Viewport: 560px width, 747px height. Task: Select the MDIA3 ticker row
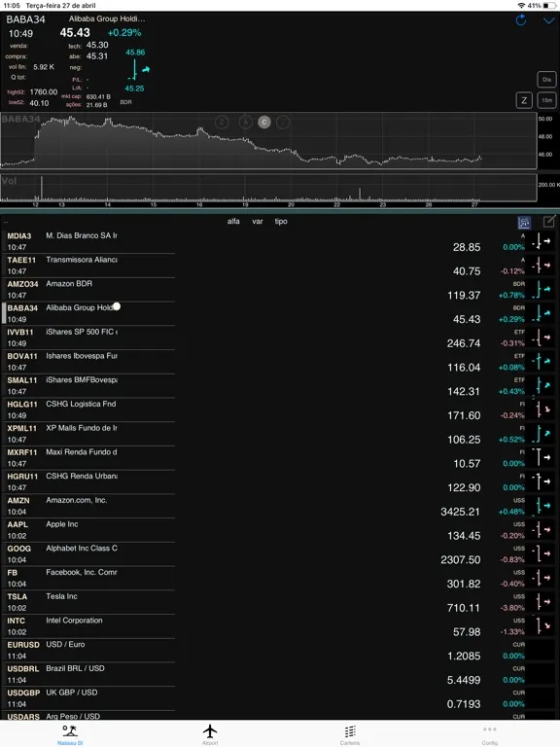(280, 241)
